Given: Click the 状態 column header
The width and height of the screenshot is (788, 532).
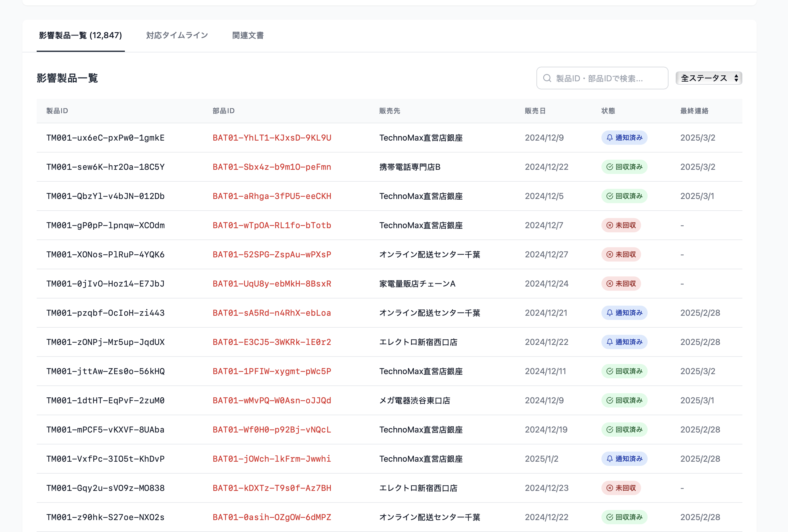Looking at the screenshot, I should 608,111.
